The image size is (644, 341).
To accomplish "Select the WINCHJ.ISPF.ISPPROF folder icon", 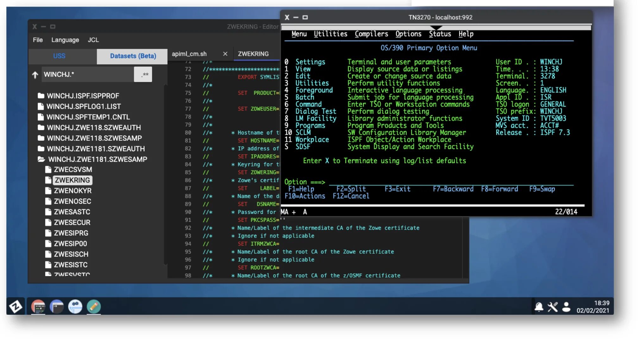I will 41,96.
